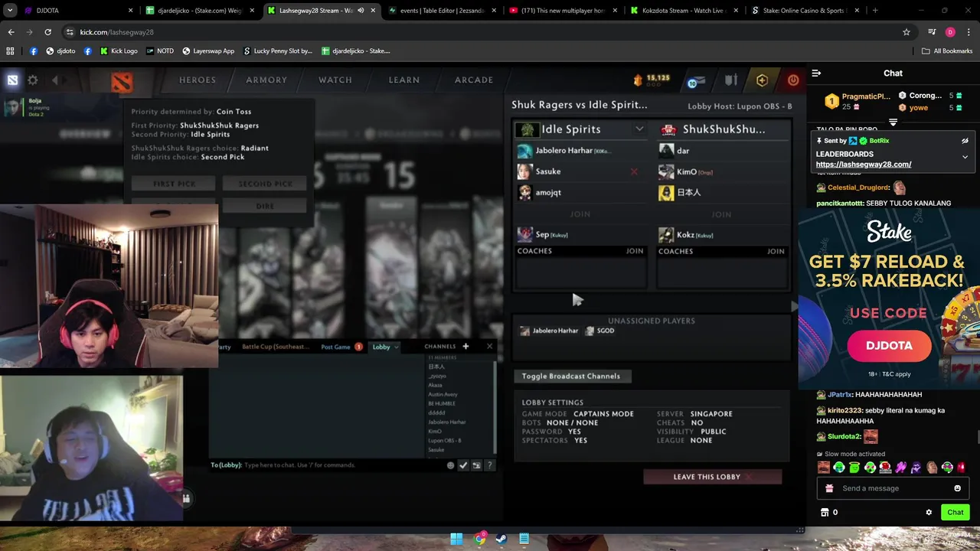Open new browser tab plus button
This screenshot has width=980, height=551.
tap(875, 11)
